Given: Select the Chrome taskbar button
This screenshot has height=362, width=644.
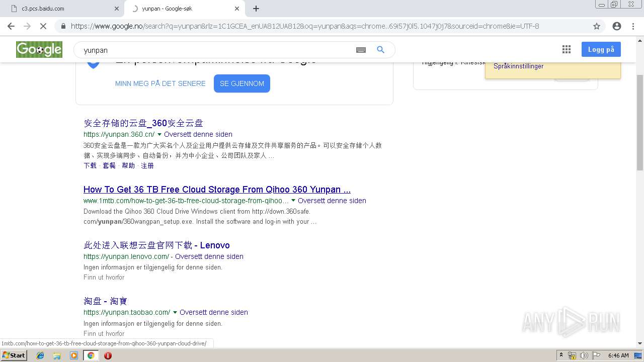Looking at the screenshot, I should 91,355.
